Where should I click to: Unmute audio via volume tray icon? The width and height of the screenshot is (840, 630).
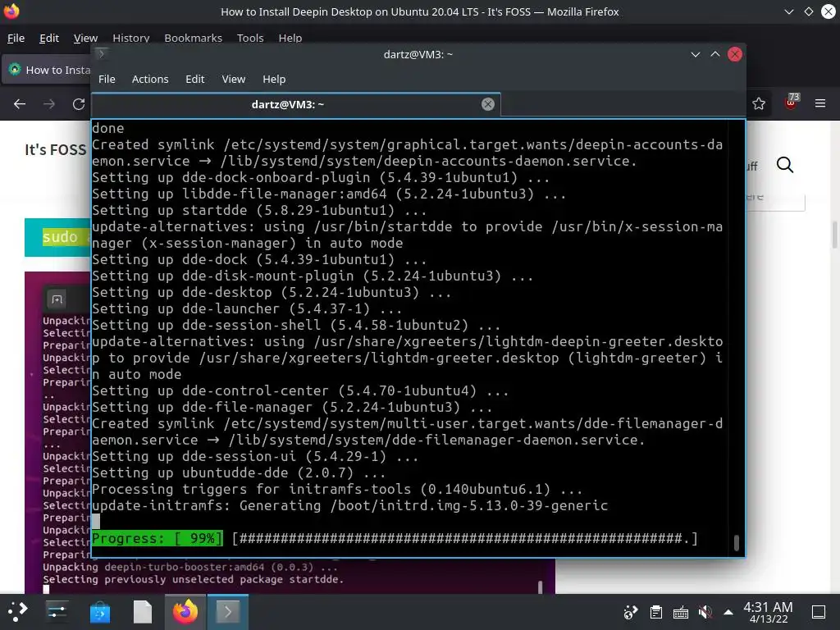click(705, 612)
